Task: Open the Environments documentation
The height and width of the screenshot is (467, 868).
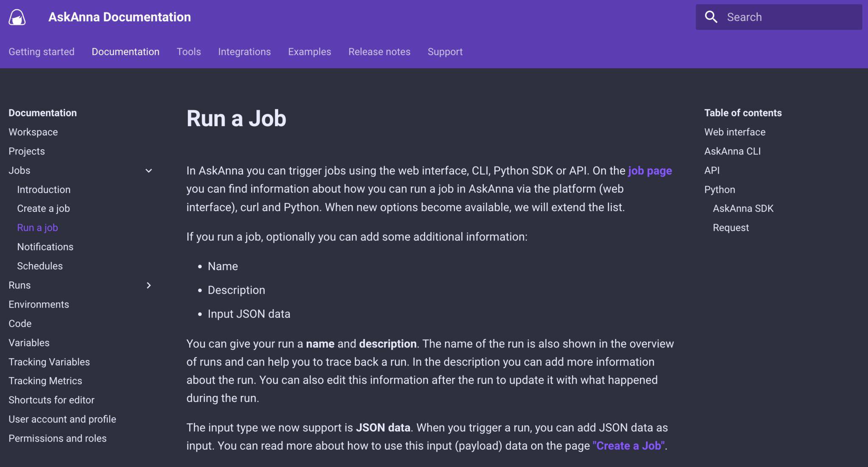Action: pyautogui.click(x=39, y=304)
